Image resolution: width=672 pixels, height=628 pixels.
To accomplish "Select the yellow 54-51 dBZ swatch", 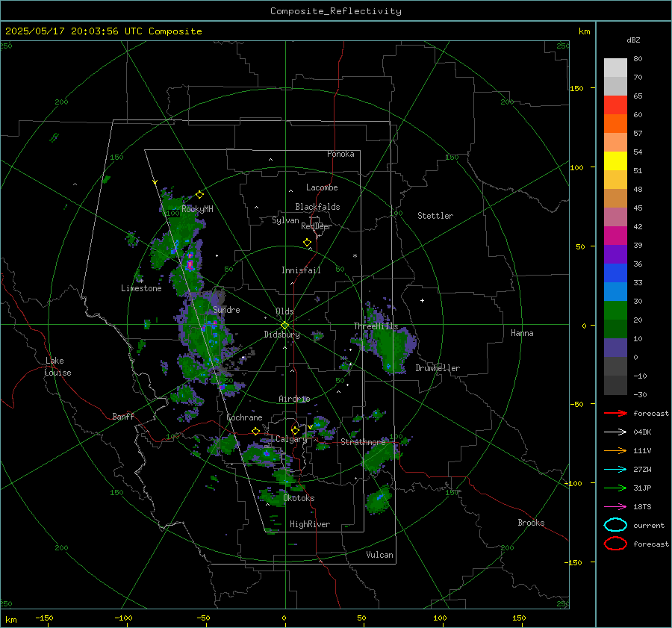I will coord(615,161).
